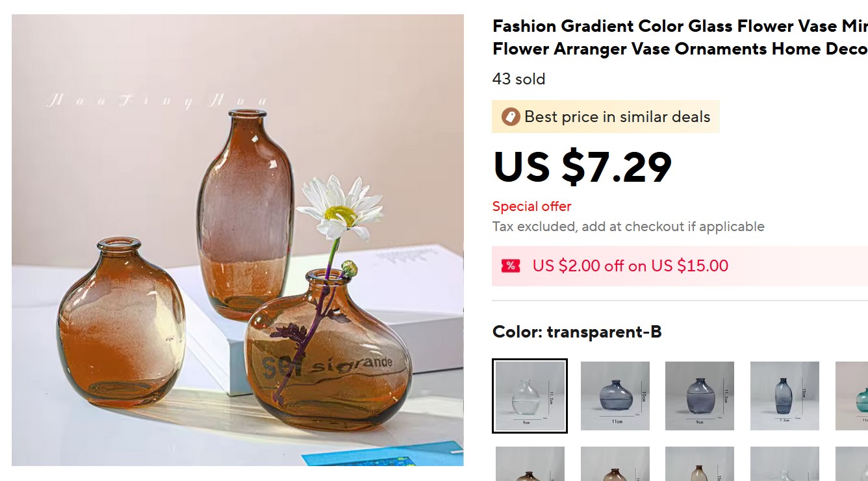
Task: Select the tall blue 15cm bottle swatch
Action: [x=784, y=396]
